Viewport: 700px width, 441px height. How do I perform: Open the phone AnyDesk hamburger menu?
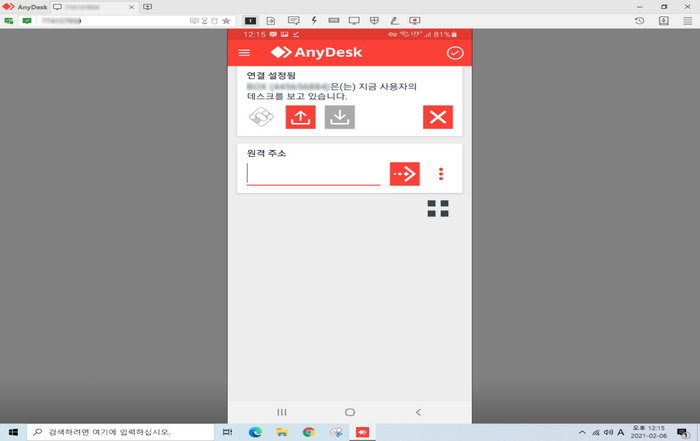(x=244, y=53)
